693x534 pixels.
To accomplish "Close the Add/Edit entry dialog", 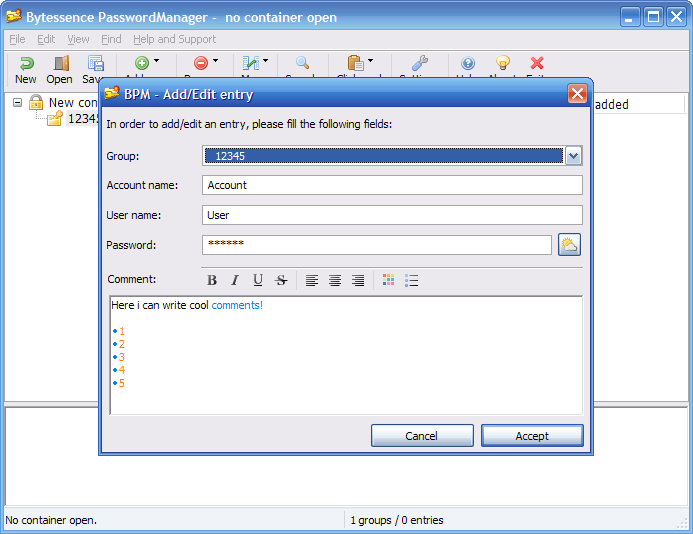I will tap(577, 94).
